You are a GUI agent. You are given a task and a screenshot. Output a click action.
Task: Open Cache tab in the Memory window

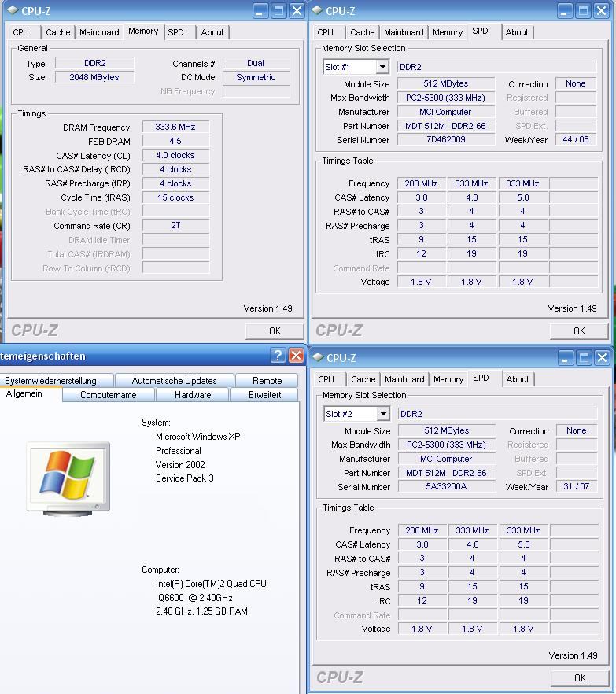[58, 32]
